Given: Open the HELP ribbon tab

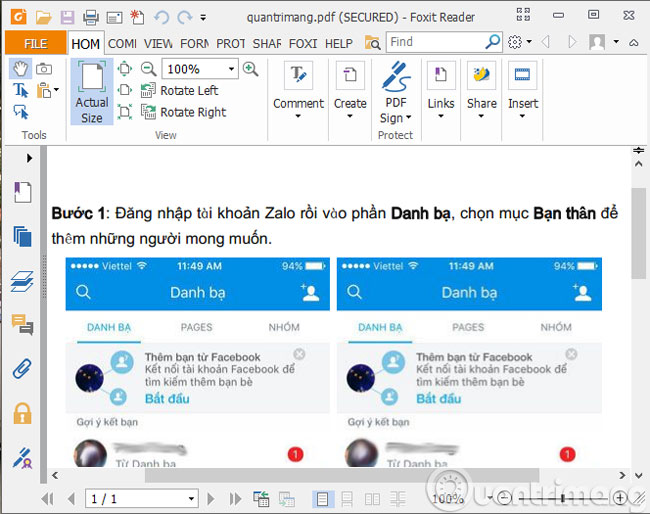Looking at the screenshot, I should pyautogui.click(x=339, y=43).
